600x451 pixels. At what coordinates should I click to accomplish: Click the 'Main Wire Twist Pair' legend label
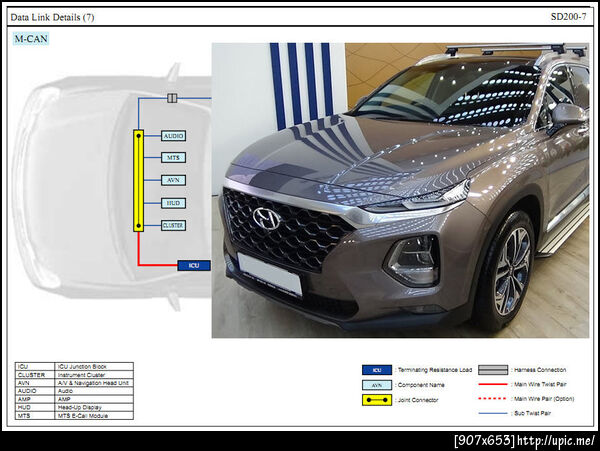point(540,384)
